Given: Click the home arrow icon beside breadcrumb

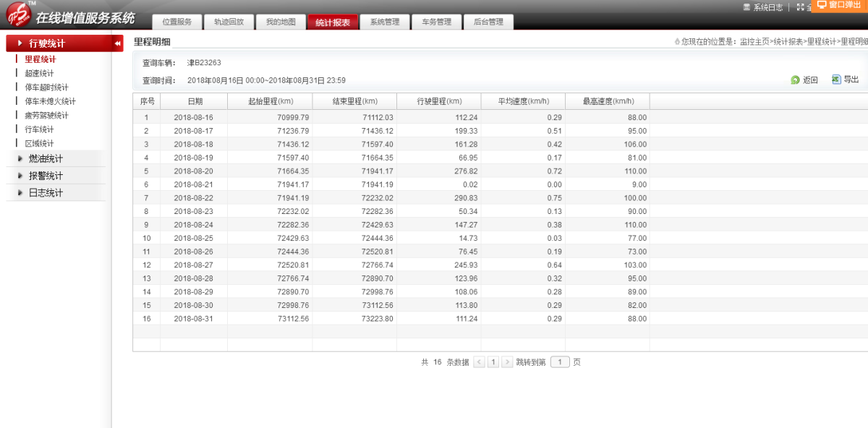Looking at the screenshot, I should tap(676, 42).
